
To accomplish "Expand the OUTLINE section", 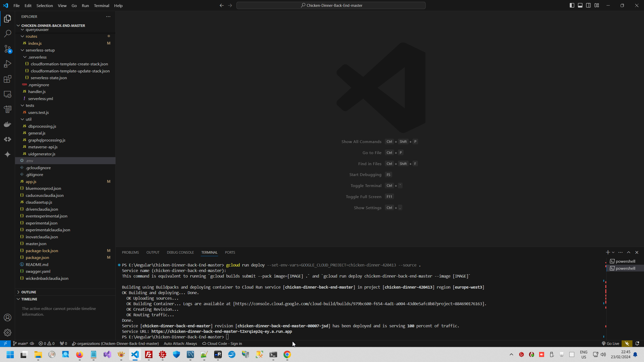I will pyautogui.click(x=29, y=292).
